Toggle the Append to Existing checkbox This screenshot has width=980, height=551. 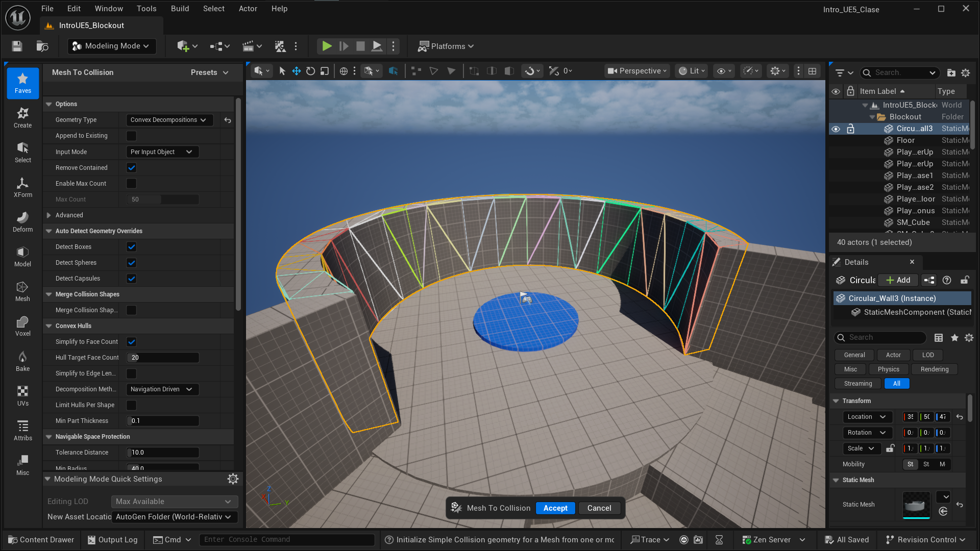click(x=131, y=136)
